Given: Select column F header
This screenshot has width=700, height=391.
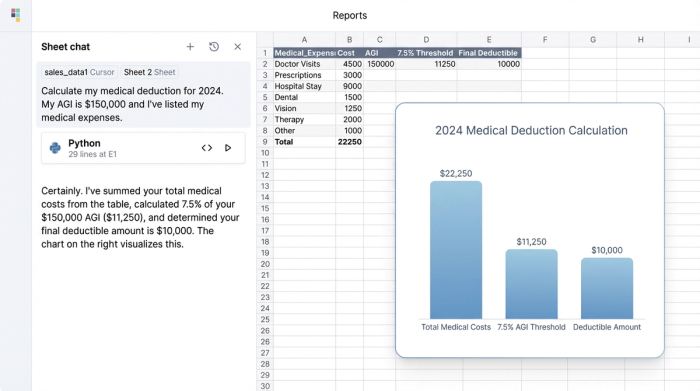Looking at the screenshot, I should tap(545, 40).
